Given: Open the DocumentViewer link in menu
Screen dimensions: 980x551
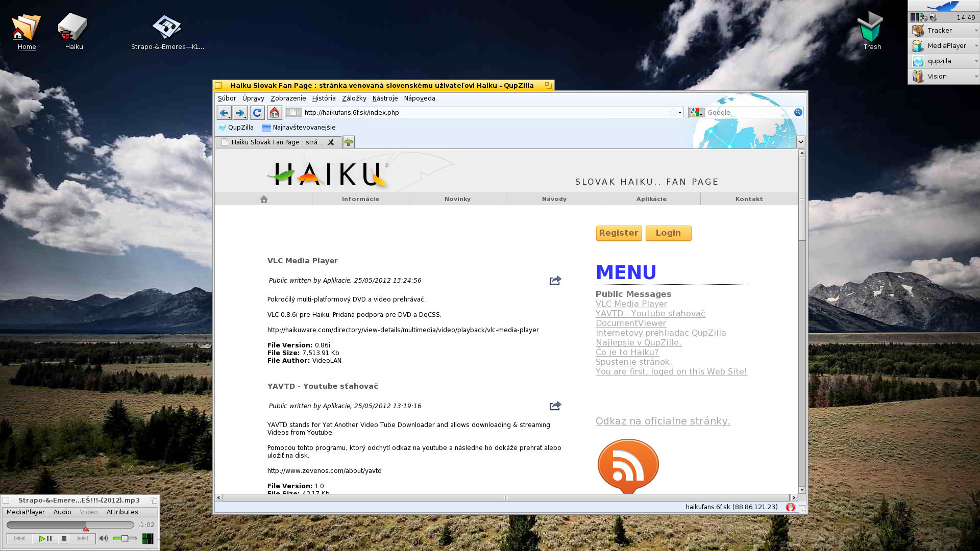Looking at the screenshot, I should click(x=631, y=323).
